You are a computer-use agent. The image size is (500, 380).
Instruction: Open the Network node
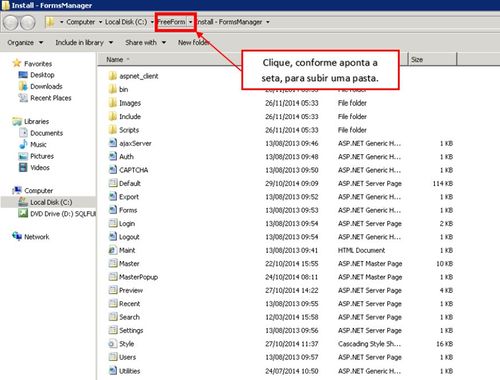[30, 237]
